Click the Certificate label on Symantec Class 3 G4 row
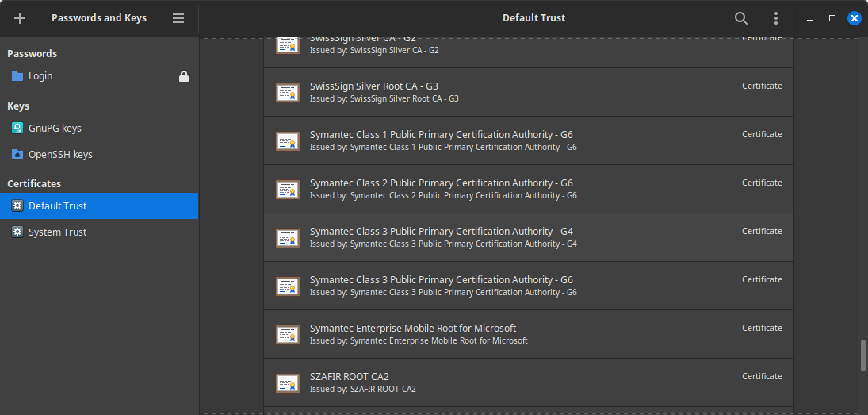Screen dimensions: 868x415 point(763,231)
